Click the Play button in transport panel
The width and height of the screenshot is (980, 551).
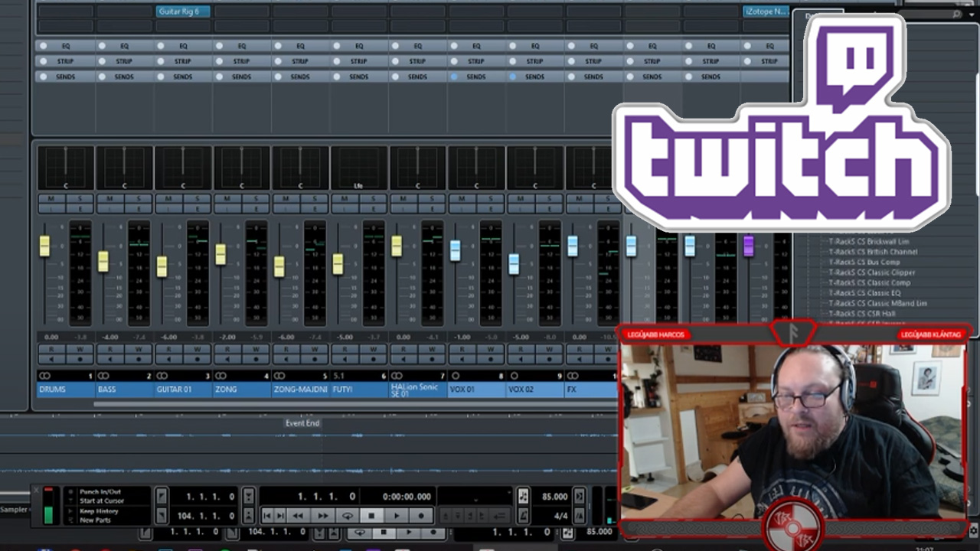[x=396, y=516]
